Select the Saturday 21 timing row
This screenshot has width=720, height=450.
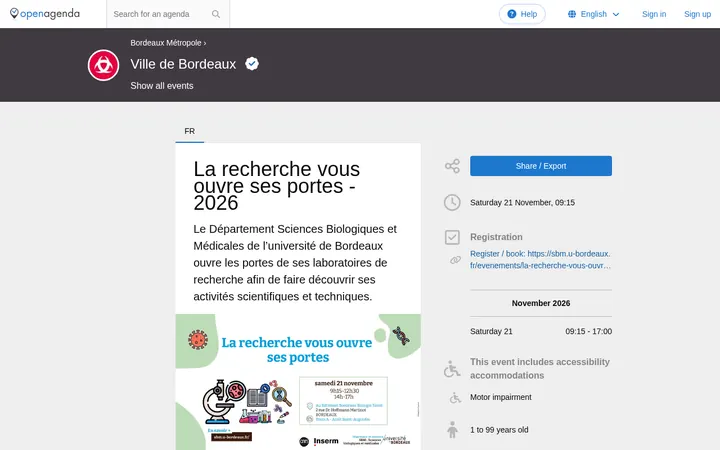click(541, 331)
